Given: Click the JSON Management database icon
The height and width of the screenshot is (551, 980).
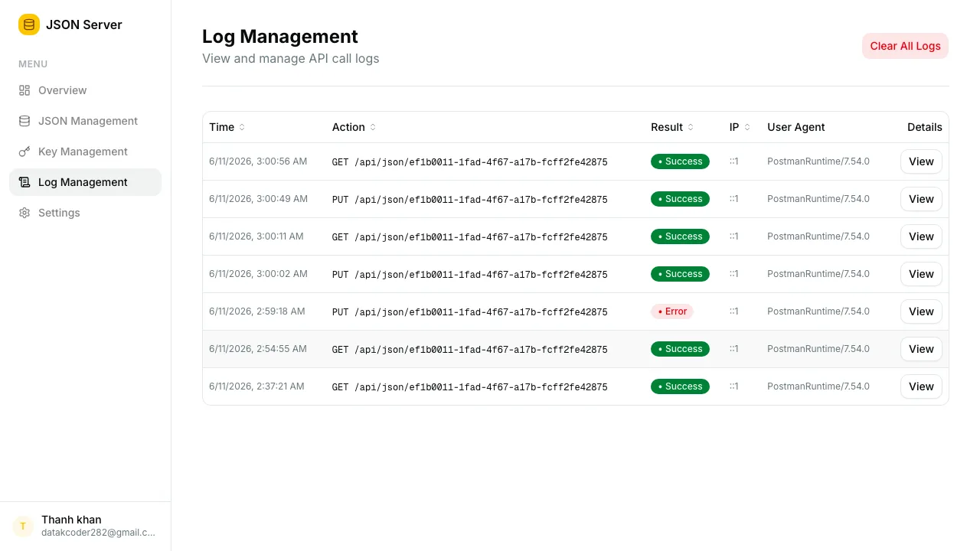Looking at the screenshot, I should coord(24,121).
